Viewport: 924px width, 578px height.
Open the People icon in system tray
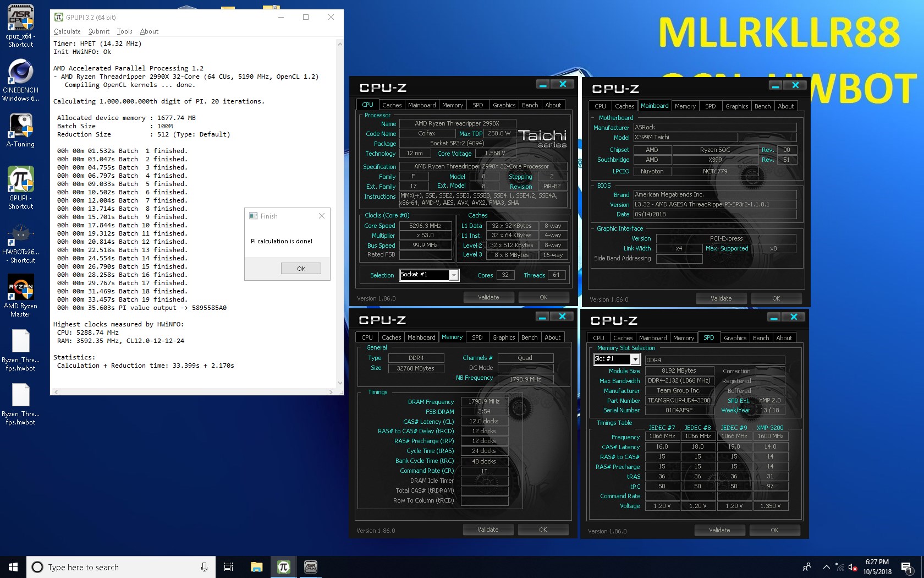[807, 567]
